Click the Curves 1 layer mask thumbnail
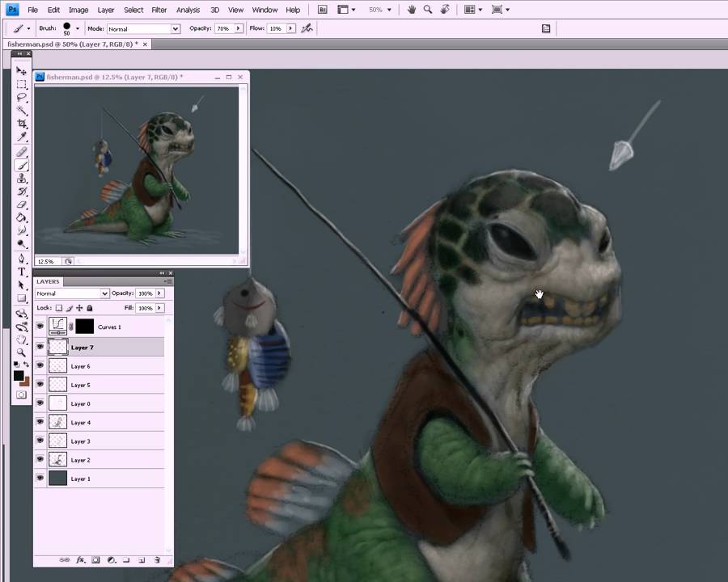 84,327
